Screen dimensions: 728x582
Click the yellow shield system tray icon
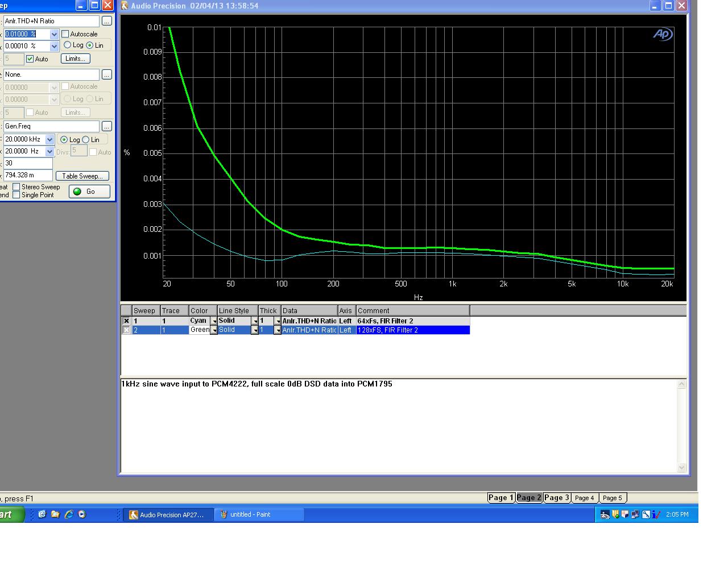[615, 514]
